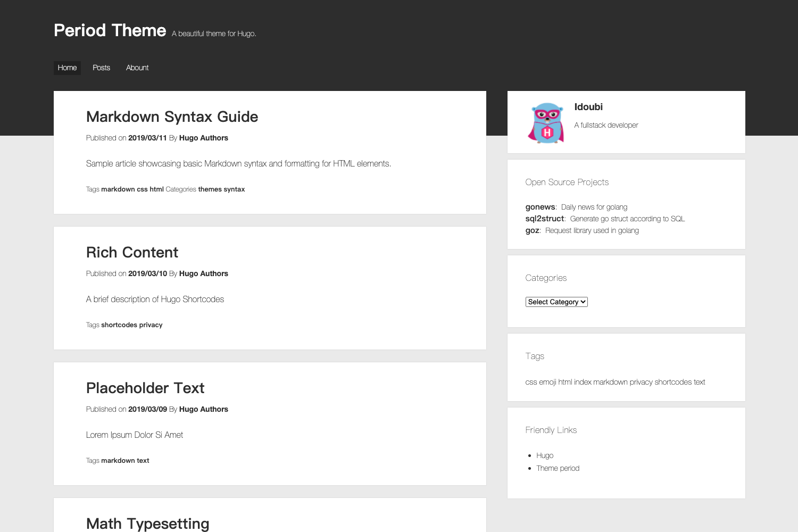Select the shortcodes tag on Rich Content

click(119, 325)
